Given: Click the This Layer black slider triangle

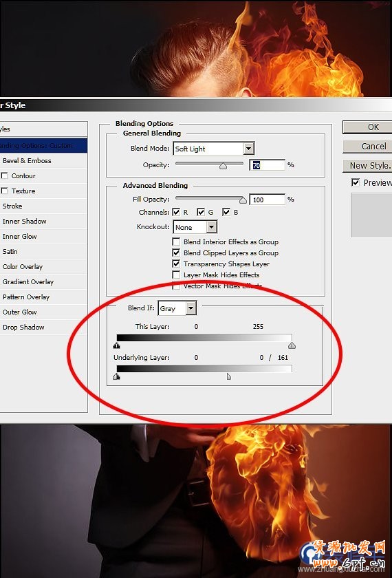Looking at the screenshot, I should [x=117, y=345].
